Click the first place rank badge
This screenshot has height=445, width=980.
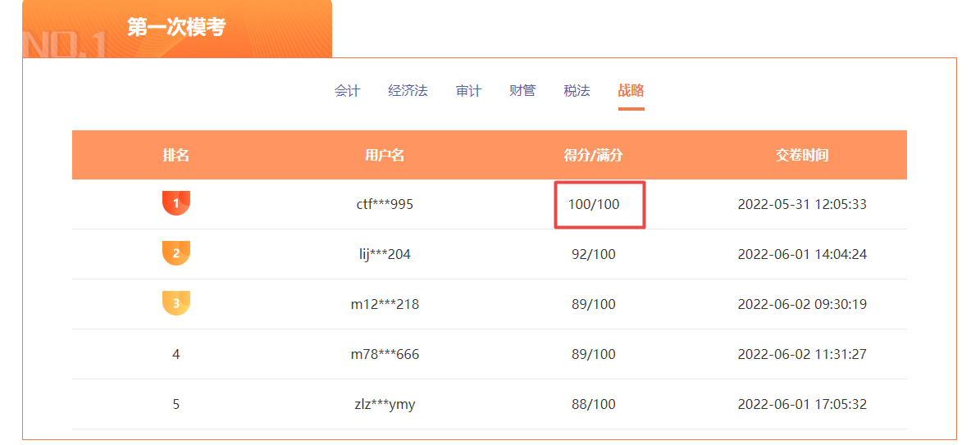tap(175, 203)
